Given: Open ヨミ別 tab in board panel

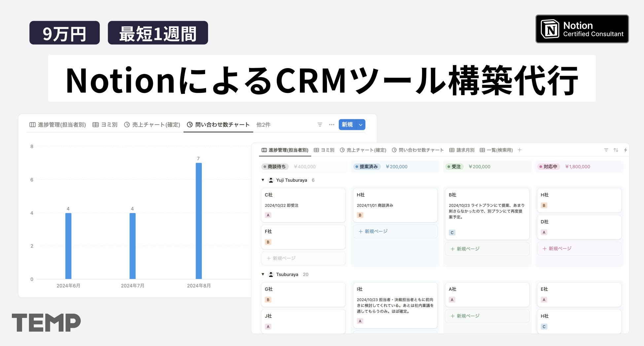Looking at the screenshot, I should click(x=324, y=150).
